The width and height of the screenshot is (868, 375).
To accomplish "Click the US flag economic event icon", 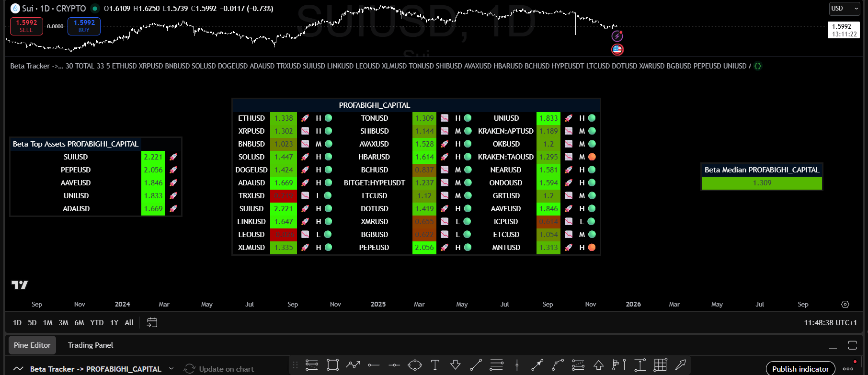I will 617,49.
